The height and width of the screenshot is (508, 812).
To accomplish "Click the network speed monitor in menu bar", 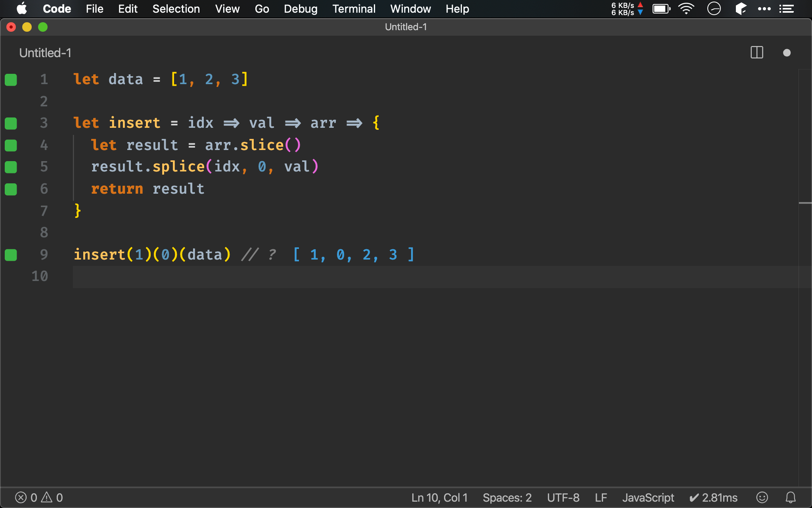I will click(x=627, y=9).
